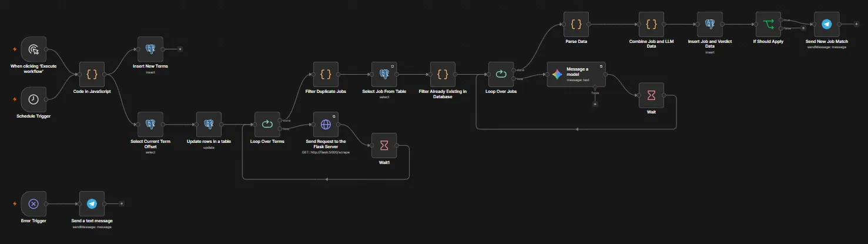
Task: Select the If Should Apply node
Action: 768,24
